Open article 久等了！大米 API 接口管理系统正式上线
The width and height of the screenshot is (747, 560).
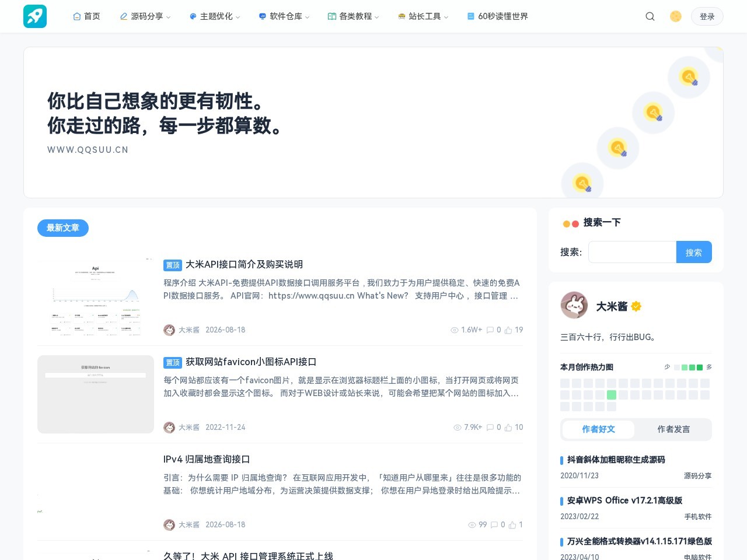pos(248,556)
